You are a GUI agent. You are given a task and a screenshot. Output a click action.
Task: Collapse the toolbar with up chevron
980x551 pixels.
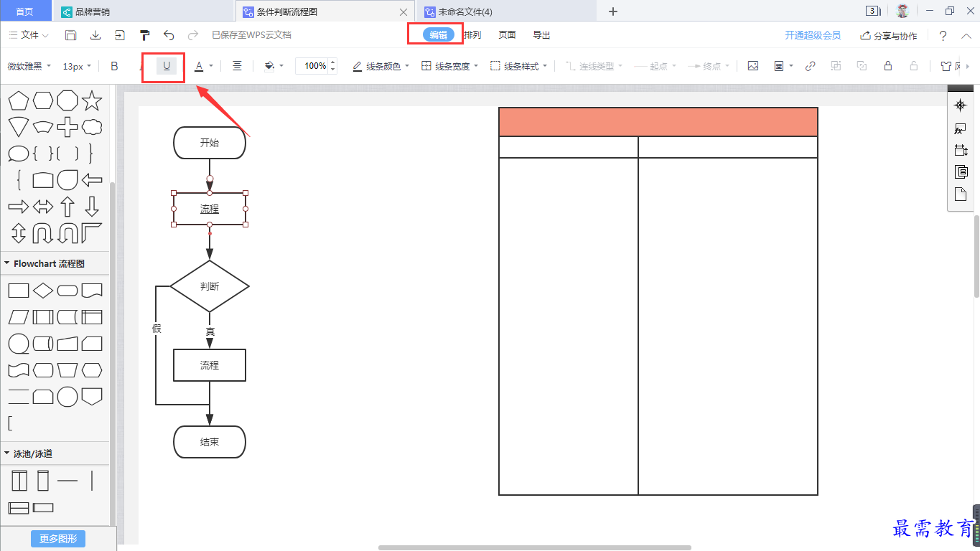(966, 35)
